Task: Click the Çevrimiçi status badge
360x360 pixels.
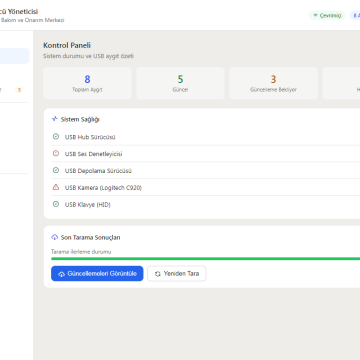Action: click(x=327, y=15)
